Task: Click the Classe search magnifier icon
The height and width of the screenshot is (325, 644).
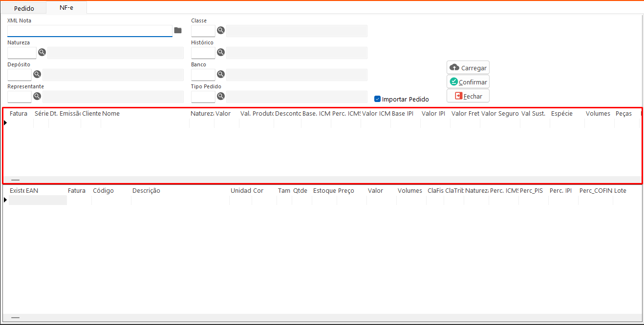Action: coord(221,30)
